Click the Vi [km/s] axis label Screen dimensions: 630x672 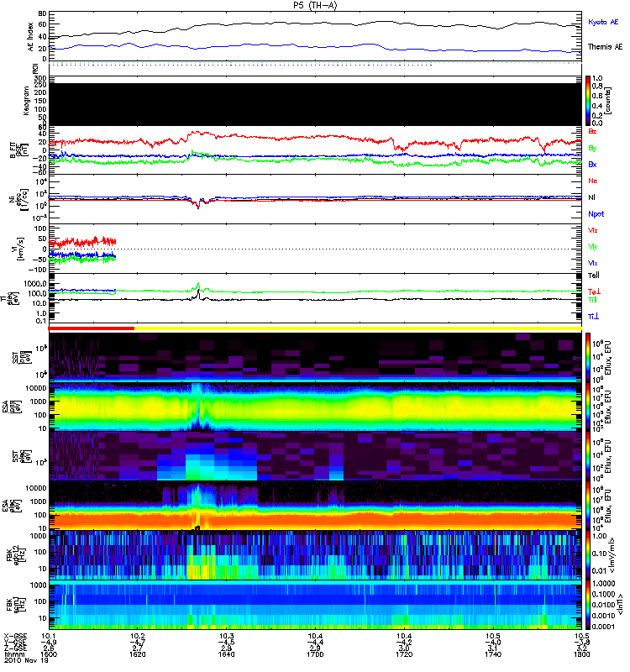pyautogui.click(x=19, y=249)
